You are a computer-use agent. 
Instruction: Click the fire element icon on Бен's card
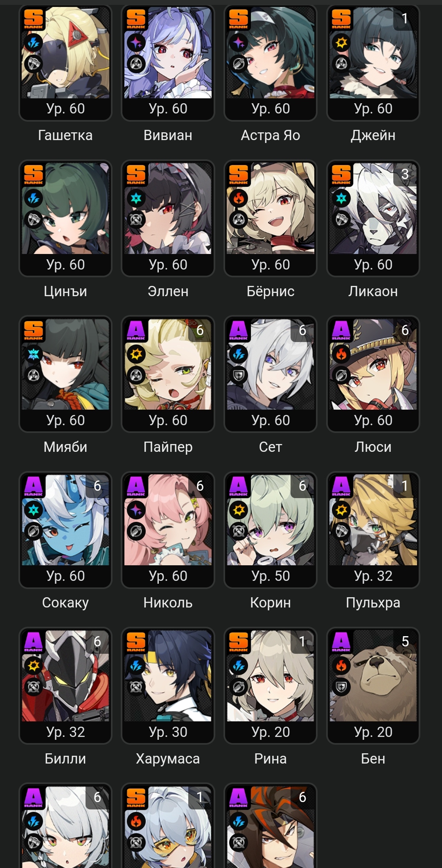[x=341, y=666]
